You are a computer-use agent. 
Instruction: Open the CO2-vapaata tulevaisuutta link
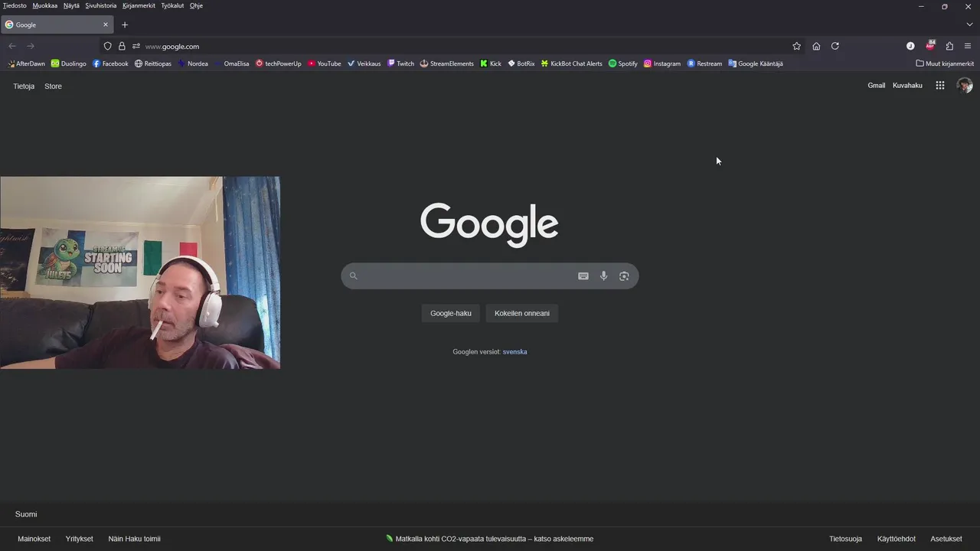[x=490, y=539]
